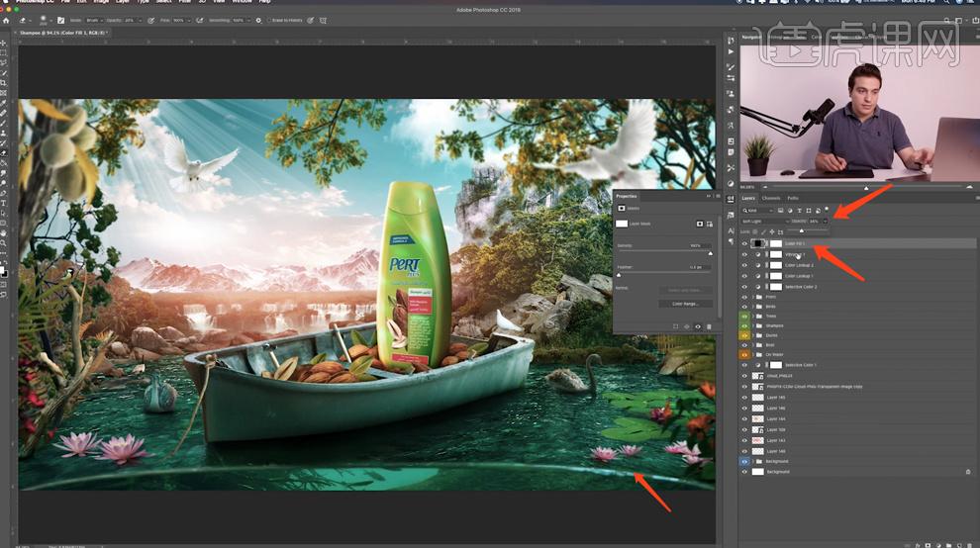Select the Rectangular Marquee tool
980x548 pixels.
(3, 53)
